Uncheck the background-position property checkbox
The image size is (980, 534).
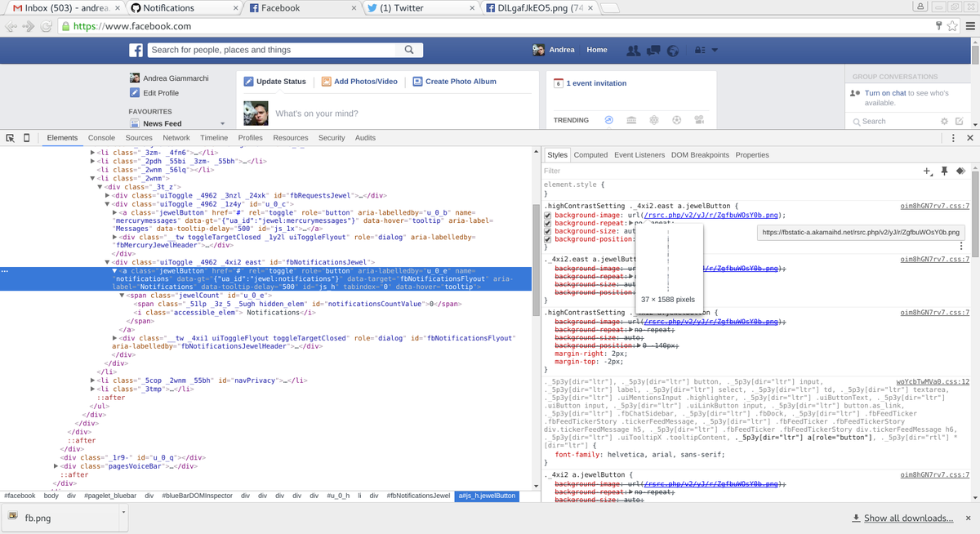pyautogui.click(x=548, y=239)
